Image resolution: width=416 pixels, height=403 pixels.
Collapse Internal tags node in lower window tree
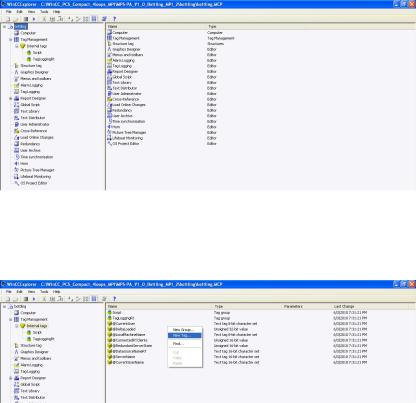pos(17,326)
